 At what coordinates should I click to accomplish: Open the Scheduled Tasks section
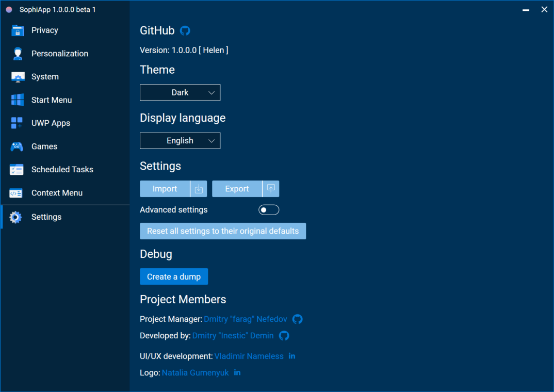(65, 170)
